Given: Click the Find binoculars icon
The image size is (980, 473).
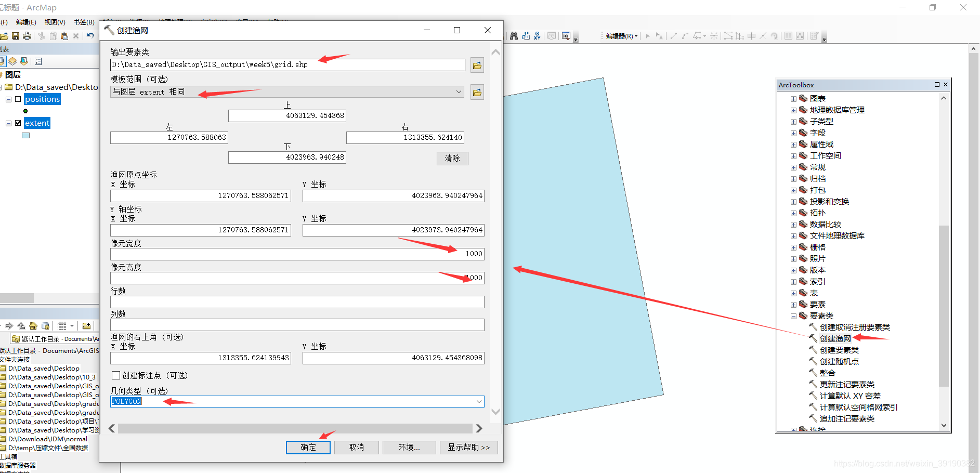Looking at the screenshot, I should point(514,36).
